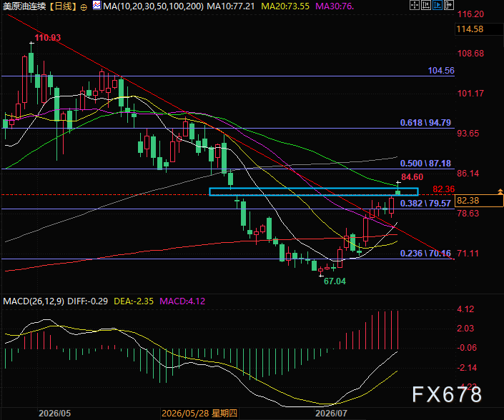Click the 2026/07 time axis label
504x420 pixels.
coord(331,414)
